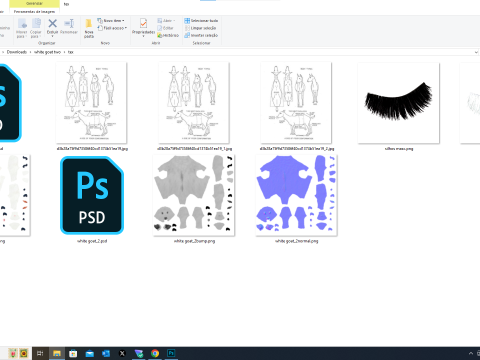This screenshot has width=480, height=360.
Task: Click the tex breadcrumb segment
Action: coord(71,52)
